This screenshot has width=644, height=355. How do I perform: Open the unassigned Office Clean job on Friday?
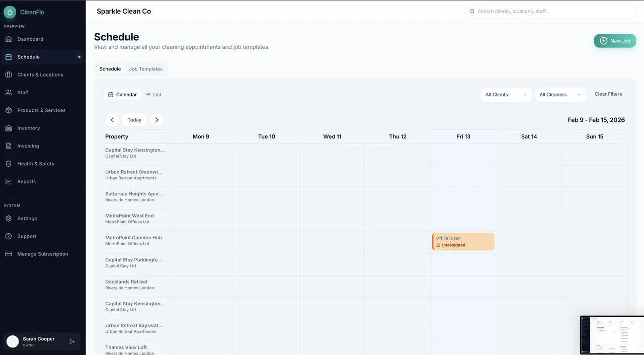coord(463,242)
